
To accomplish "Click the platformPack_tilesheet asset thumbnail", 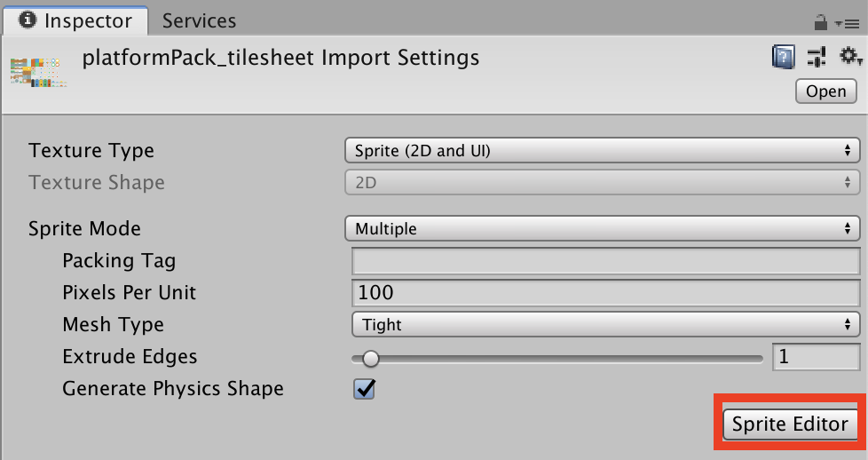I will pos(37,71).
